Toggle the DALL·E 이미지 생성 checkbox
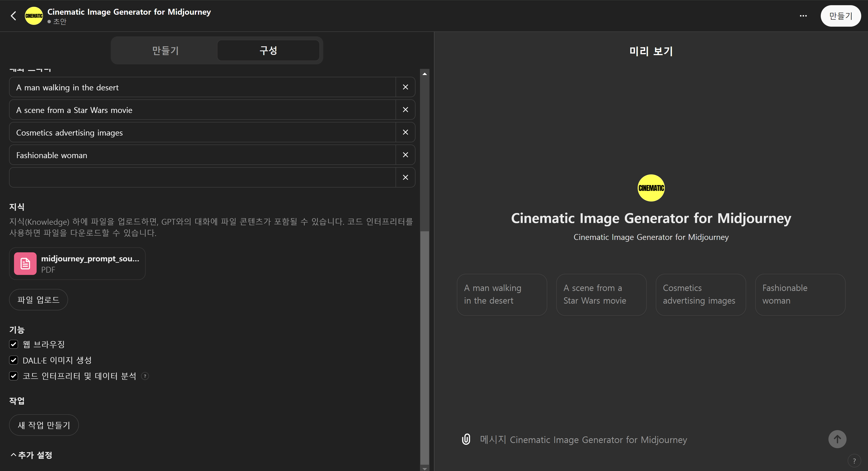 tap(14, 360)
